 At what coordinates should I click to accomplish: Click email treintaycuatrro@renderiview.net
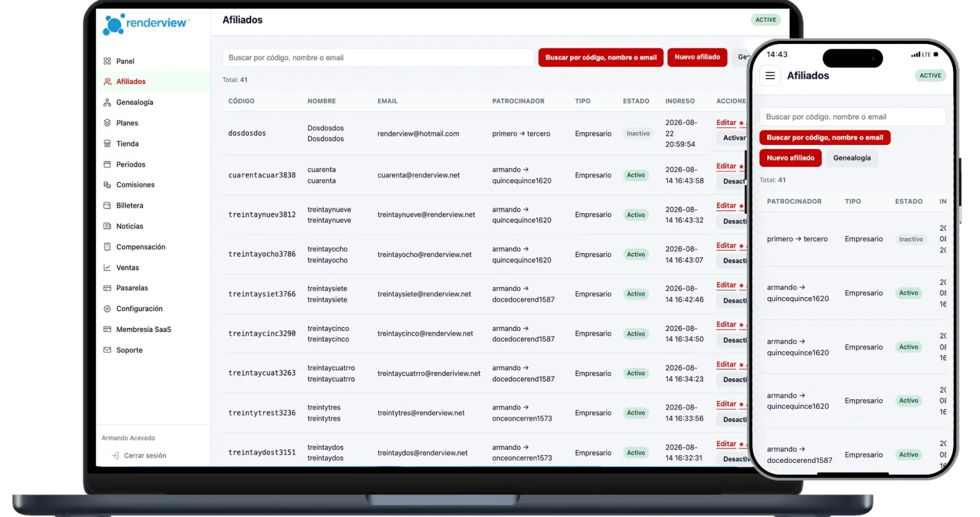[x=429, y=373]
